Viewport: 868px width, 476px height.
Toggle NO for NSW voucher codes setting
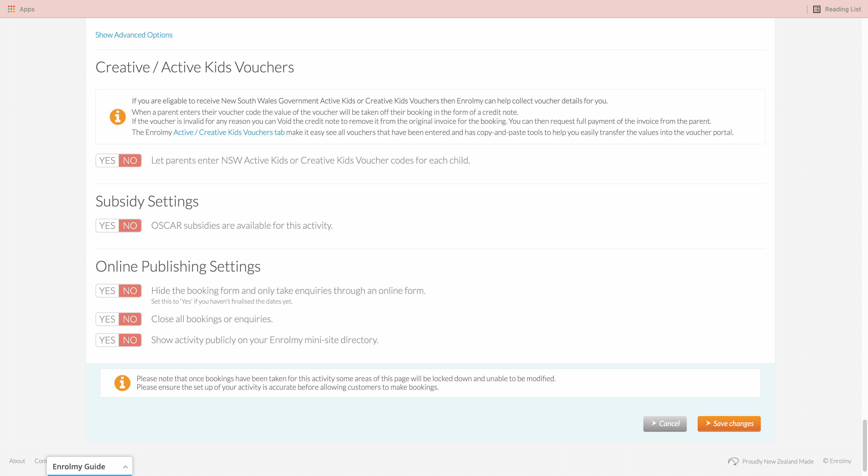click(130, 160)
